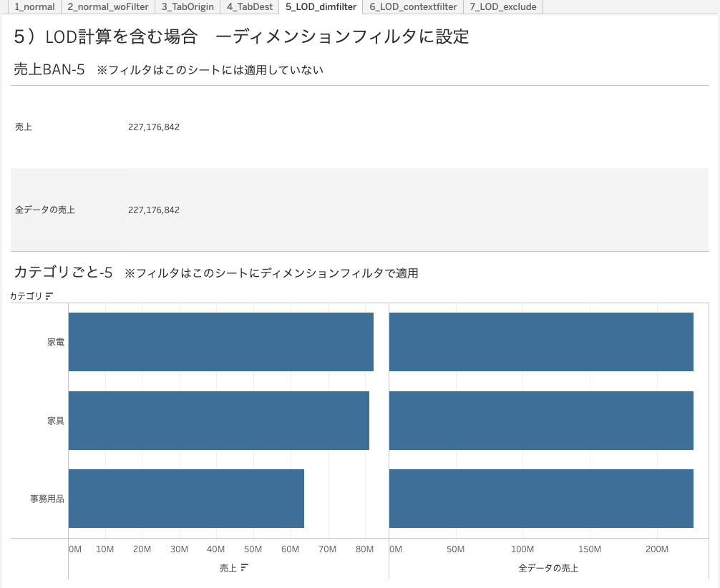This screenshot has width=720, height=588.
Task: Select the 家電 bar in 全データの売上 chart
Action: (x=541, y=342)
